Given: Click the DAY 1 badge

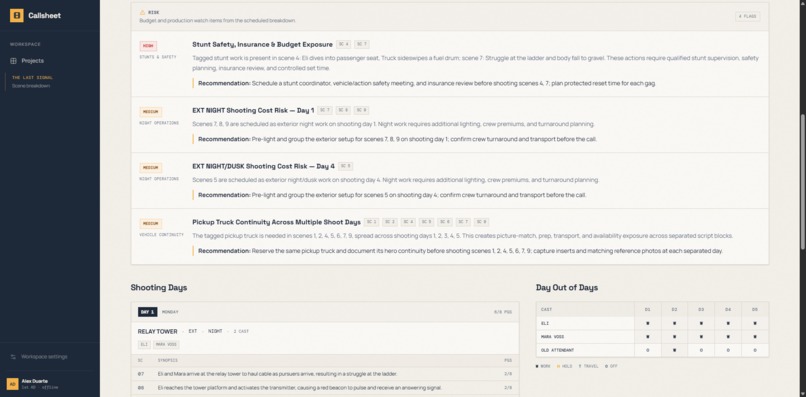Looking at the screenshot, I should (148, 312).
